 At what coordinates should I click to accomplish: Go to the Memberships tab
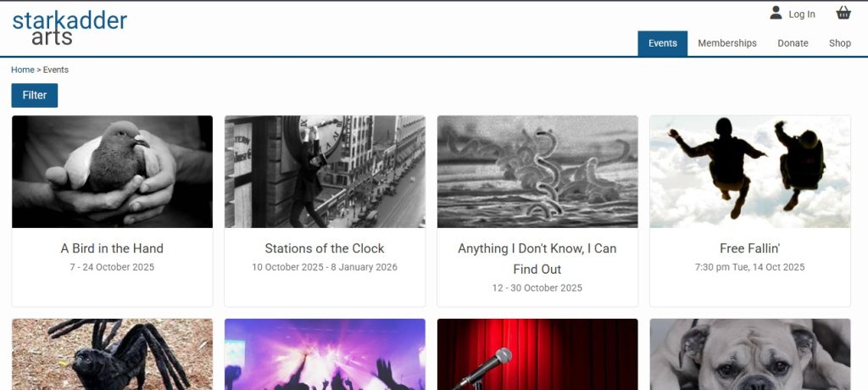click(x=726, y=43)
